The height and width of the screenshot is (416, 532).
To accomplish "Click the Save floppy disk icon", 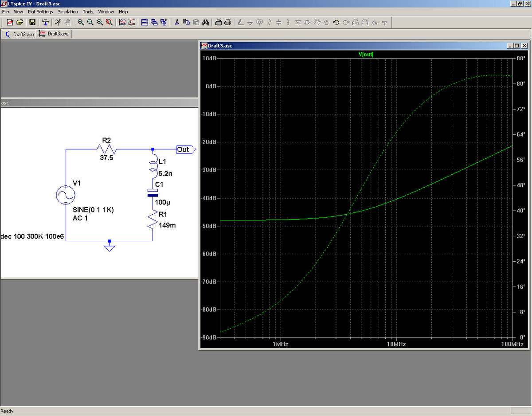I will (x=32, y=22).
